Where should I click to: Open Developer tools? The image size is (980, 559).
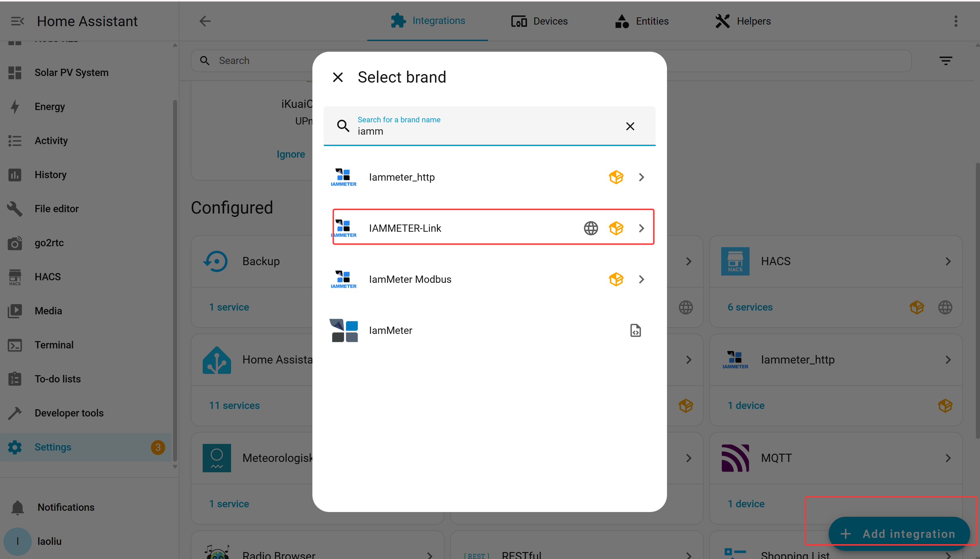click(85, 413)
